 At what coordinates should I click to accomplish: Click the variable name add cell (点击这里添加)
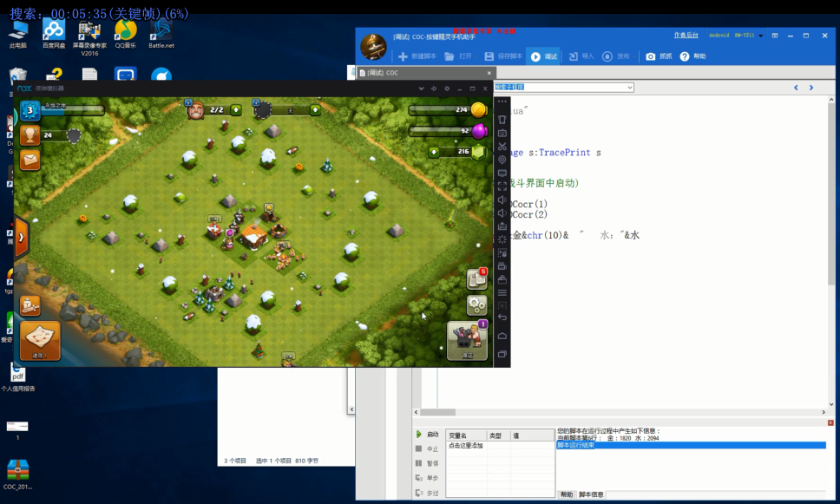tap(466, 445)
